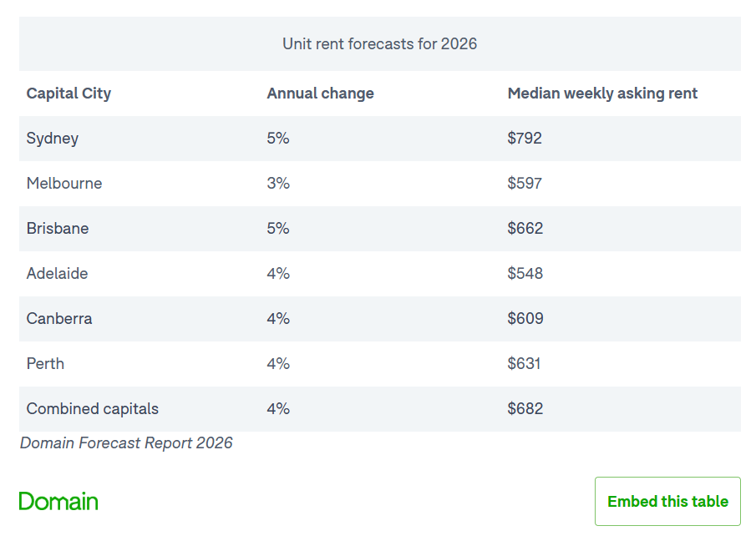The width and height of the screenshot is (756, 536).
Task: Click the Melbourne 3% annual change cell
Action: [x=278, y=184]
